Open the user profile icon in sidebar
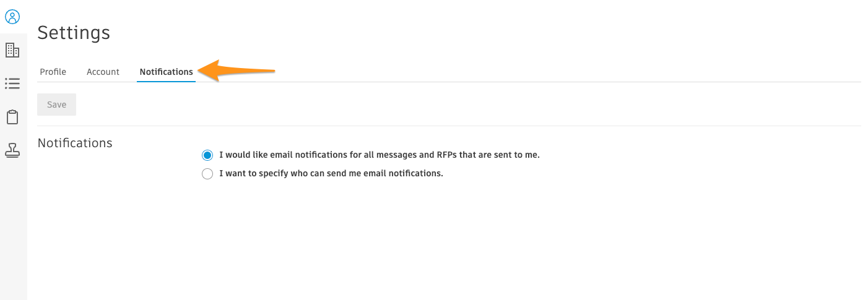The image size is (868, 300). coord(12,17)
